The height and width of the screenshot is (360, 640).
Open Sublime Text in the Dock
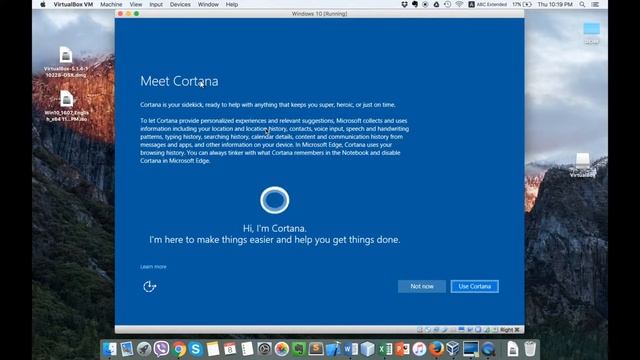coord(316,349)
